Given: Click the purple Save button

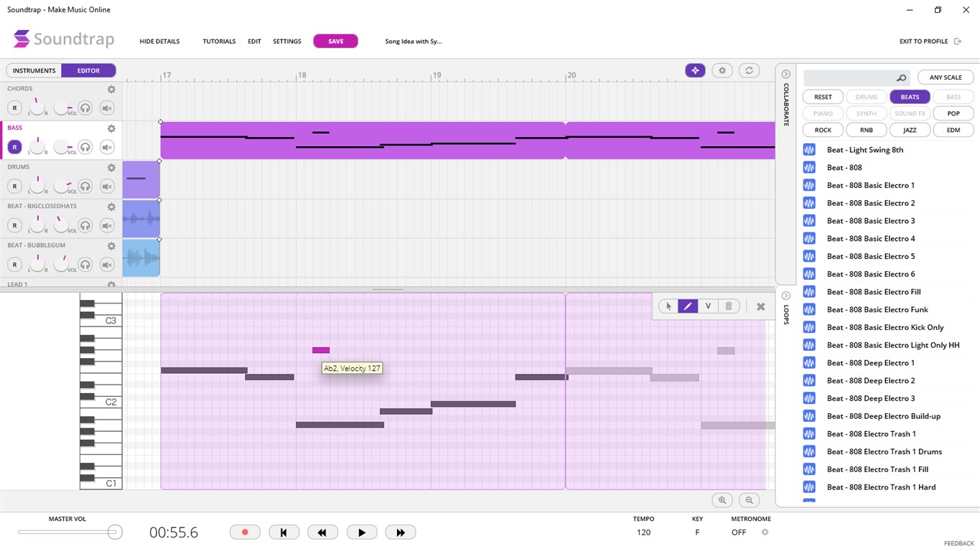Looking at the screenshot, I should click(336, 41).
